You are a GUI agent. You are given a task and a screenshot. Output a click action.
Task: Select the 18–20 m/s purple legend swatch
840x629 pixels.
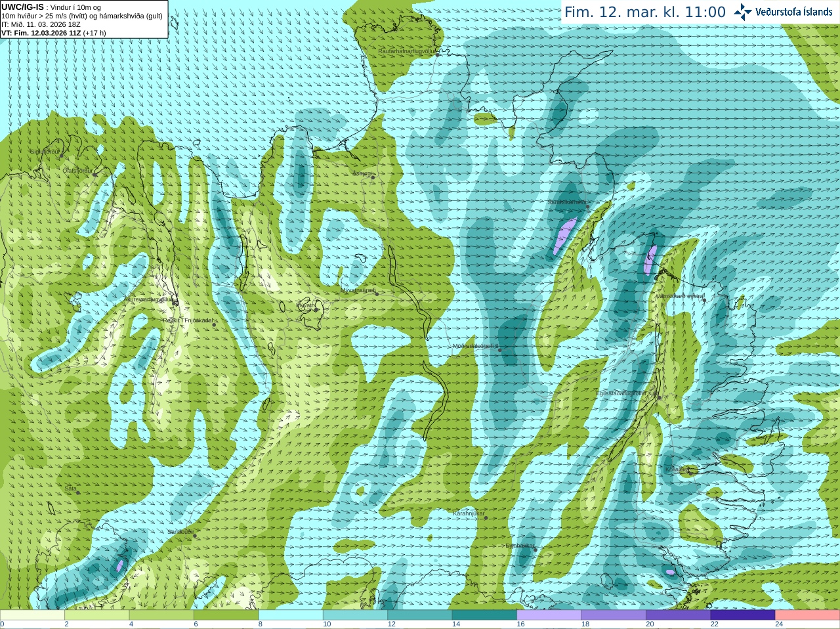[614, 615]
